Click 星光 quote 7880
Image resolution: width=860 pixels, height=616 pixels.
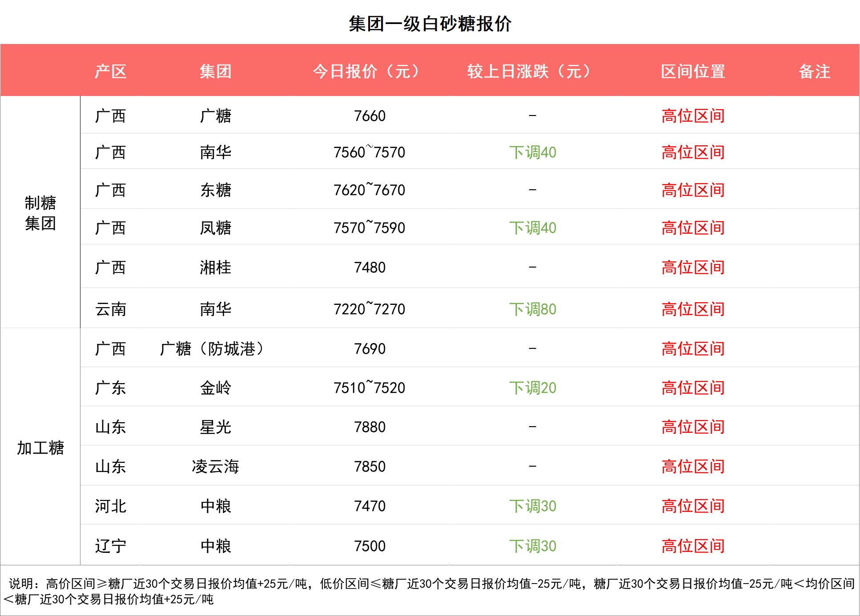pyautogui.click(x=370, y=427)
